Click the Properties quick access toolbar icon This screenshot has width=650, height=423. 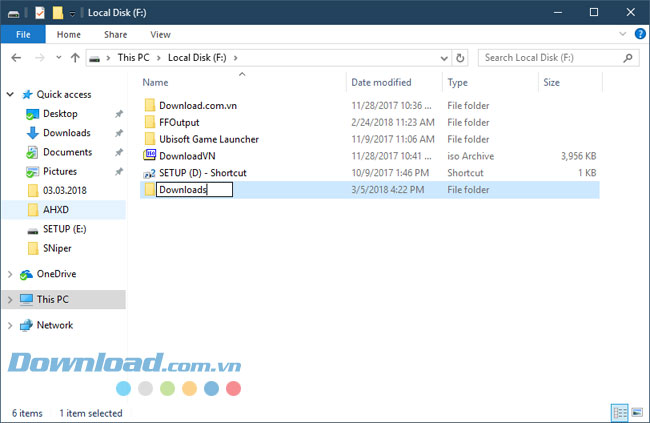[40, 13]
